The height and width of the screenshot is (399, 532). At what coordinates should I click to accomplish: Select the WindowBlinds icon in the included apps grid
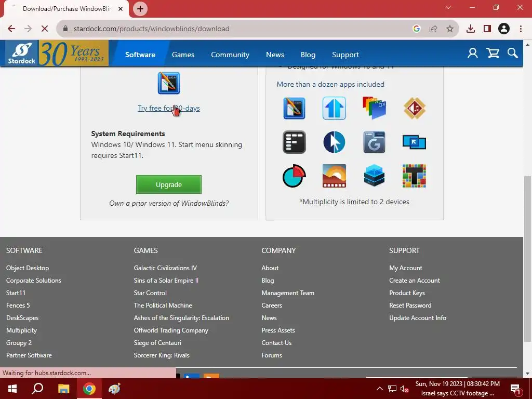[294, 108]
